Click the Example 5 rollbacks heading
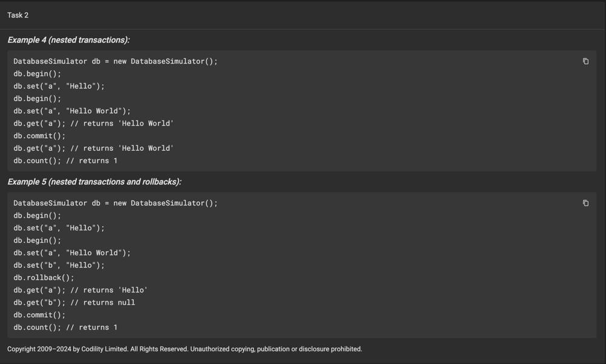This screenshot has height=364, width=606. [x=94, y=182]
